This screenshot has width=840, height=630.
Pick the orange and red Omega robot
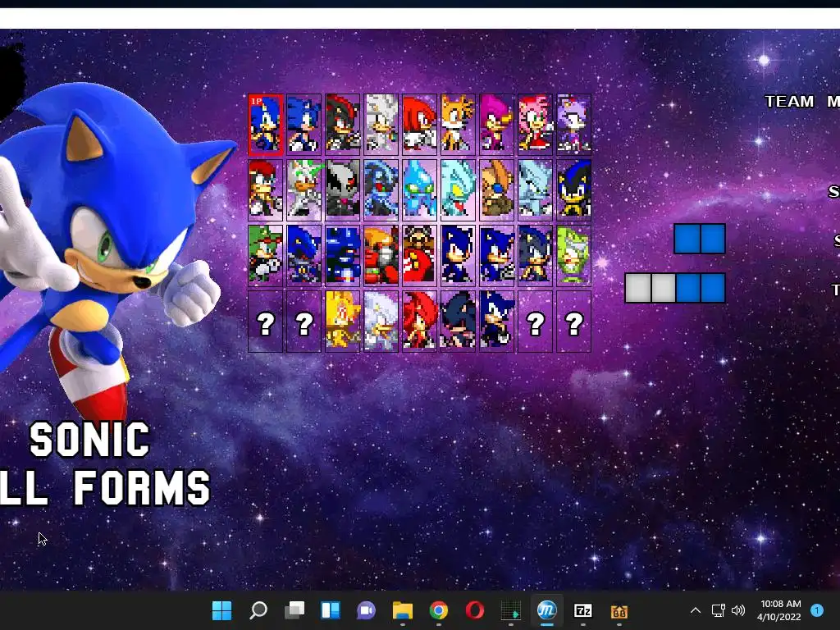pyautogui.click(x=381, y=255)
